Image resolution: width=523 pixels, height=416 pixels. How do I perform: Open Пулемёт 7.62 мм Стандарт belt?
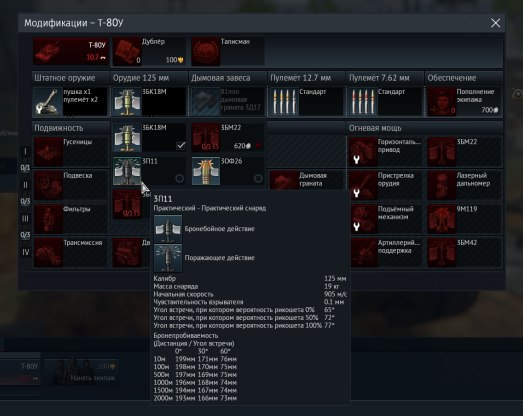[385, 102]
